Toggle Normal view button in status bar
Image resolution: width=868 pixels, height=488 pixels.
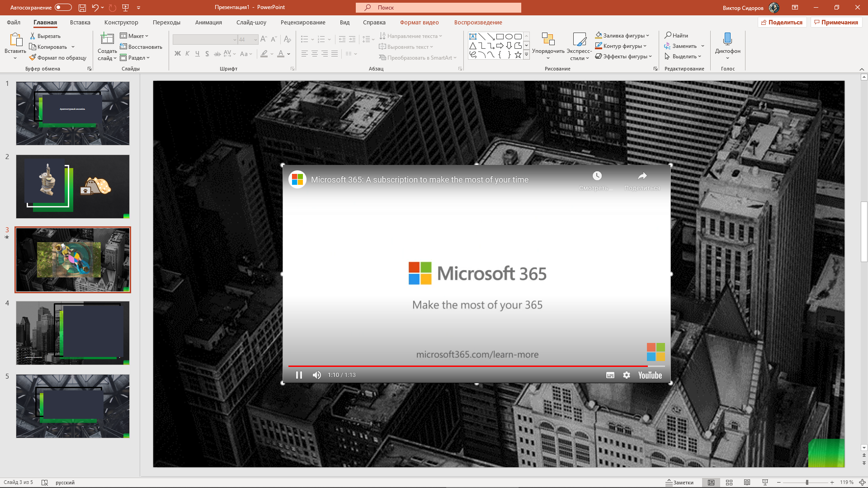pyautogui.click(x=711, y=483)
